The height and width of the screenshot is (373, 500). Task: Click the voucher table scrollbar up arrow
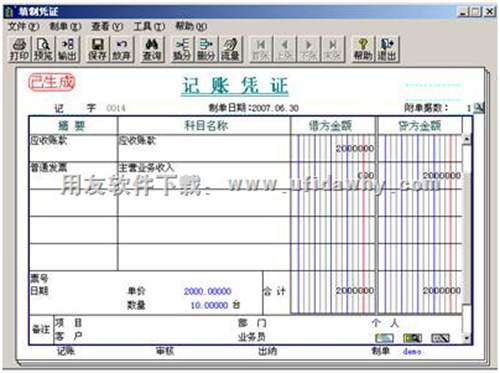(x=467, y=139)
